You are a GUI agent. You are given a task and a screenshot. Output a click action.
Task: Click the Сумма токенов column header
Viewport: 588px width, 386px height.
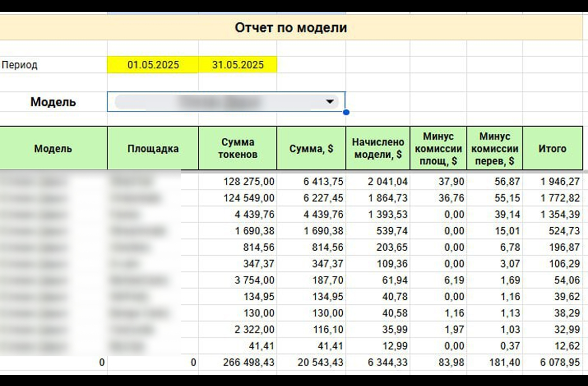[238, 149]
